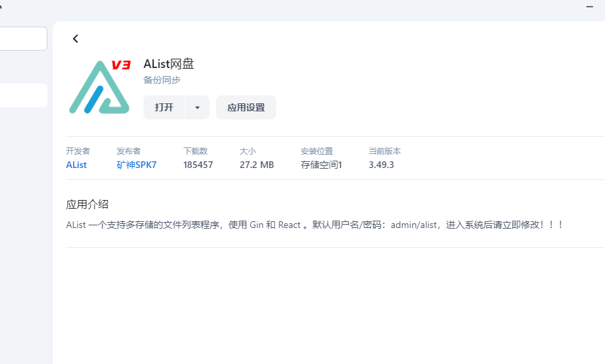The height and width of the screenshot is (364, 605).
Task: Minimize the window
Action: point(590,7)
